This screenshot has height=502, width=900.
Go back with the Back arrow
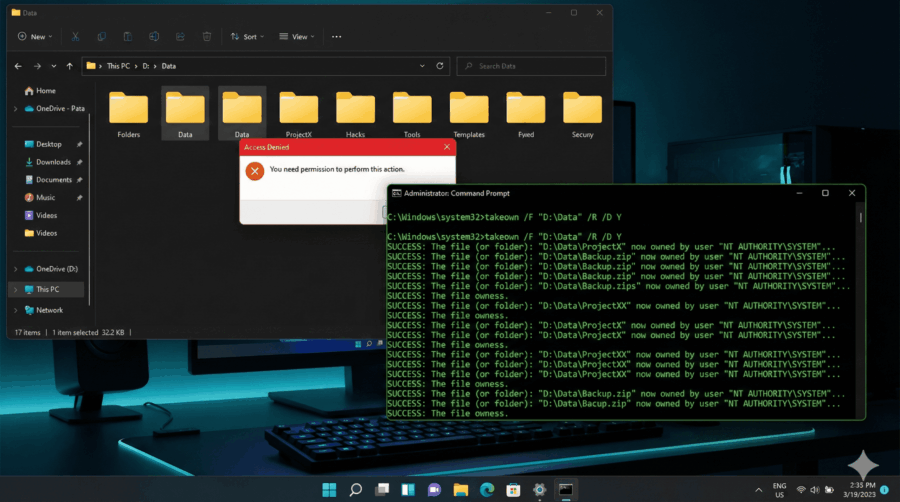click(18, 66)
